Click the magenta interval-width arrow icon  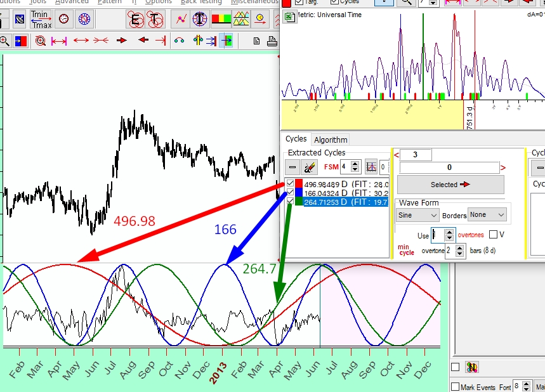pos(59,41)
